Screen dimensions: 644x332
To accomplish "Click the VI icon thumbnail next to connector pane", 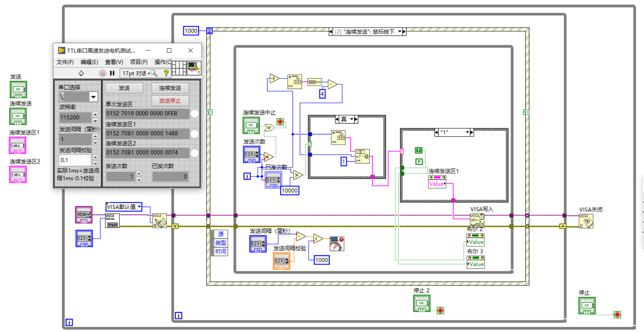I will click(194, 68).
